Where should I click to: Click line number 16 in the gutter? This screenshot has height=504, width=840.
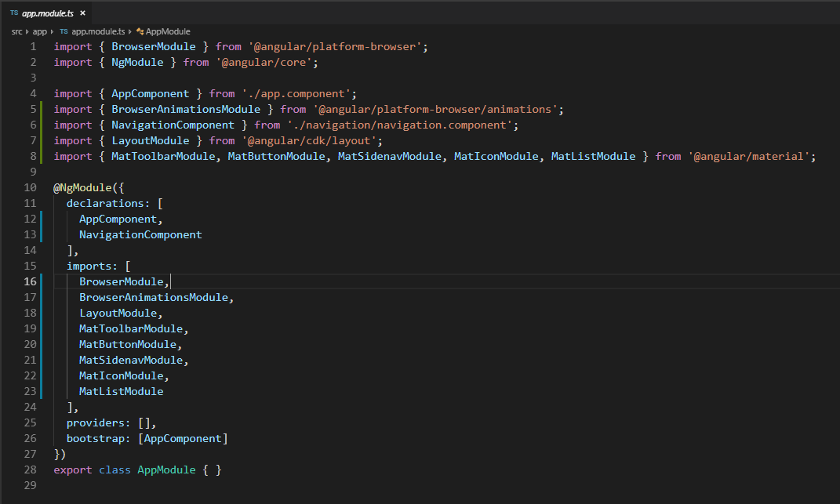tap(30, 281)
